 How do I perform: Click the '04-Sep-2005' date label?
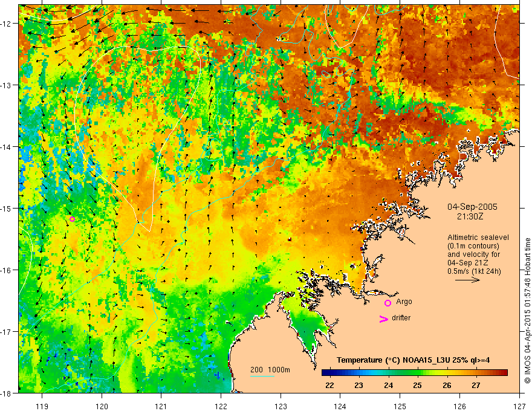click(x=472, y=207)
